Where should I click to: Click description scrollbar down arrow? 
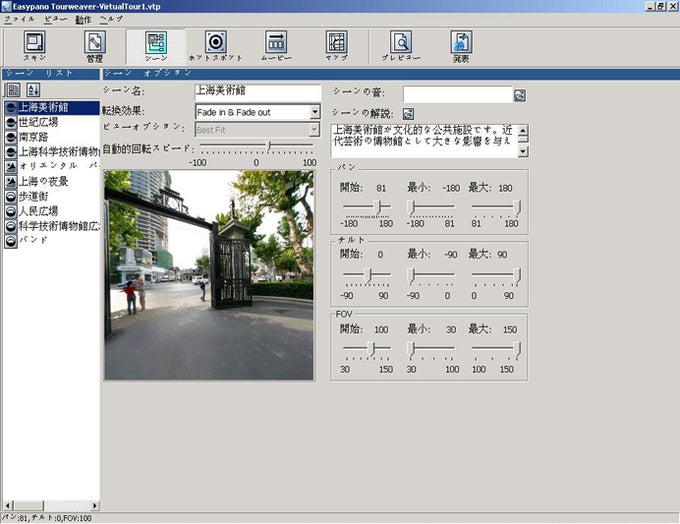pyautogui.click(x=523, y=151)
